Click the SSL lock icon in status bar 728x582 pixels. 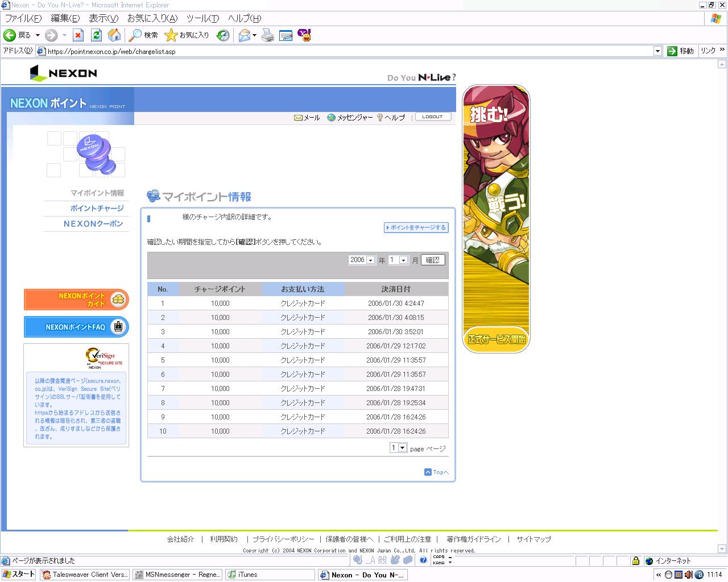click(636, 561)
